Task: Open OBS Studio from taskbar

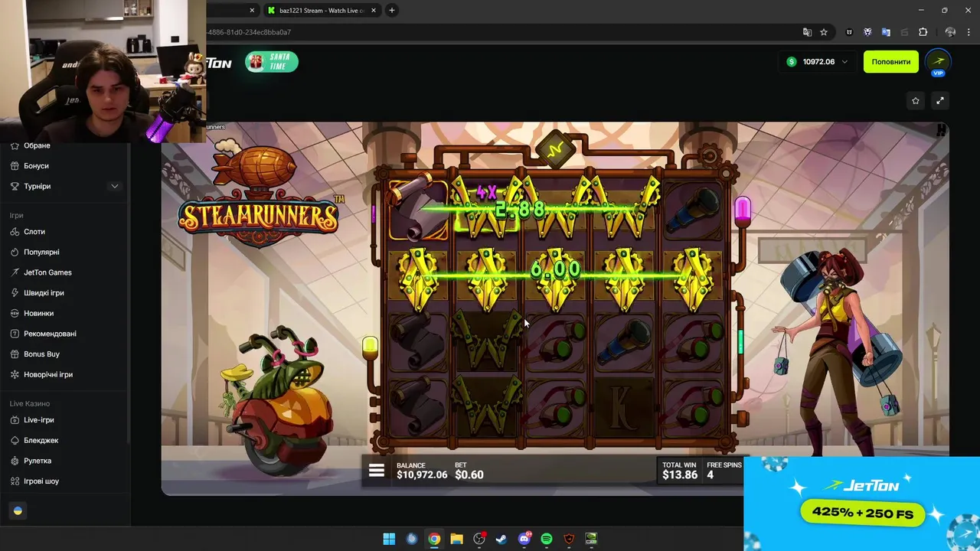Action: 479,539
